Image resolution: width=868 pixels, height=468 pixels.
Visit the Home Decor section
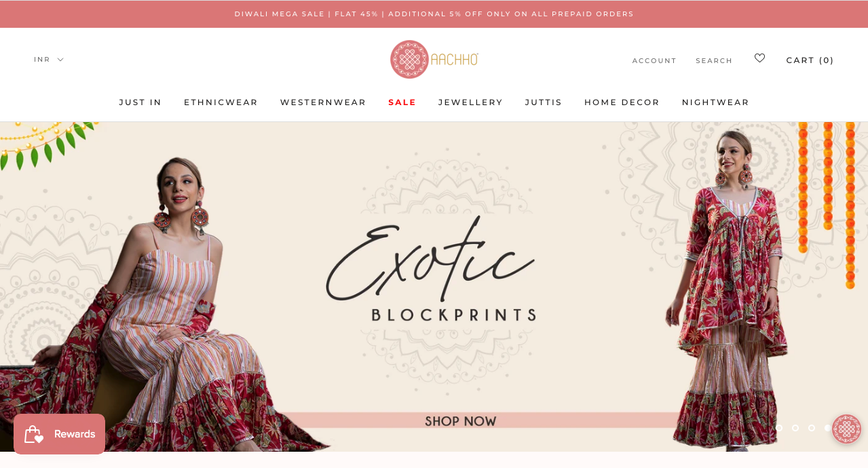(x=622, y=102)
